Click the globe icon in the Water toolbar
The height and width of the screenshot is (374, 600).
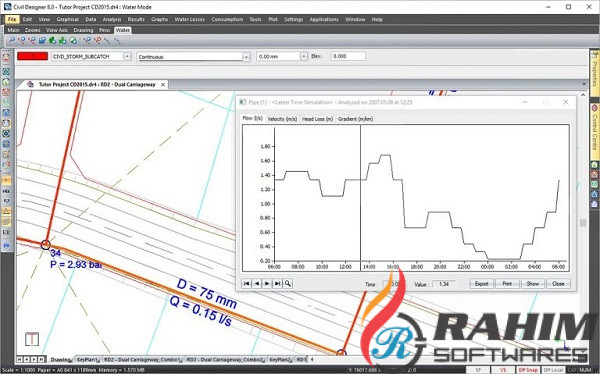click(x=73, y=40)
